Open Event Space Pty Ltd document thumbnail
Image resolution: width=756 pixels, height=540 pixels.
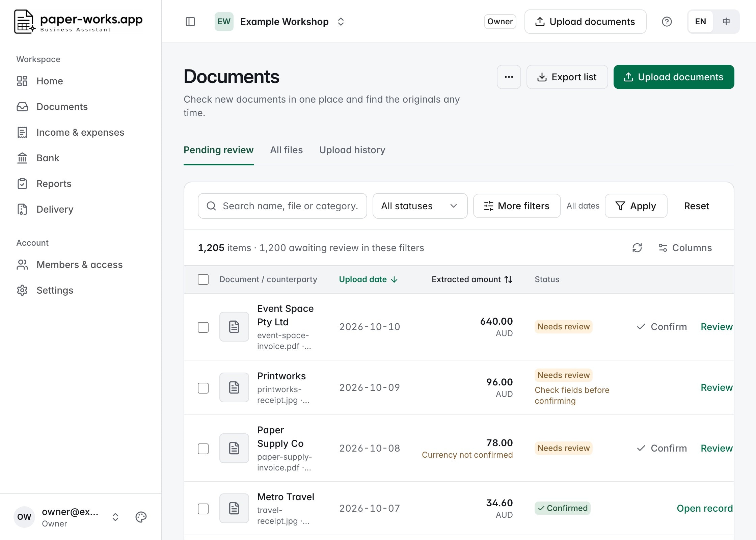pos(234,327)
